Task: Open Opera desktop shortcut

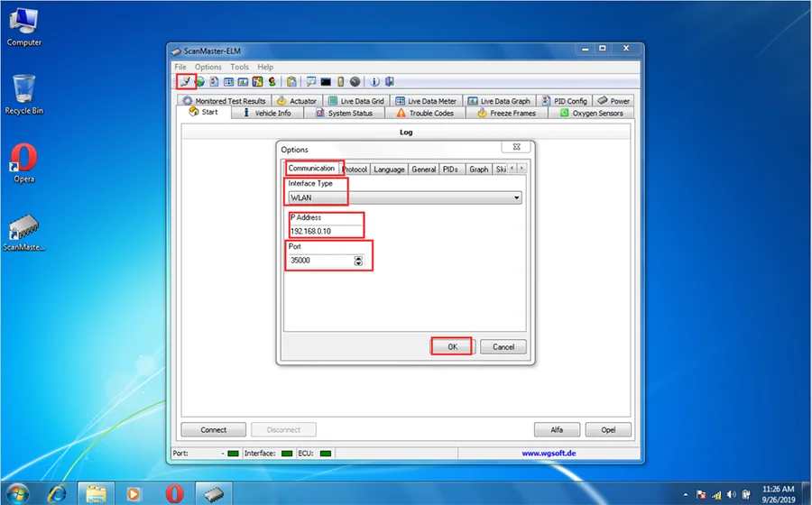Action: (x=23, y=163)
